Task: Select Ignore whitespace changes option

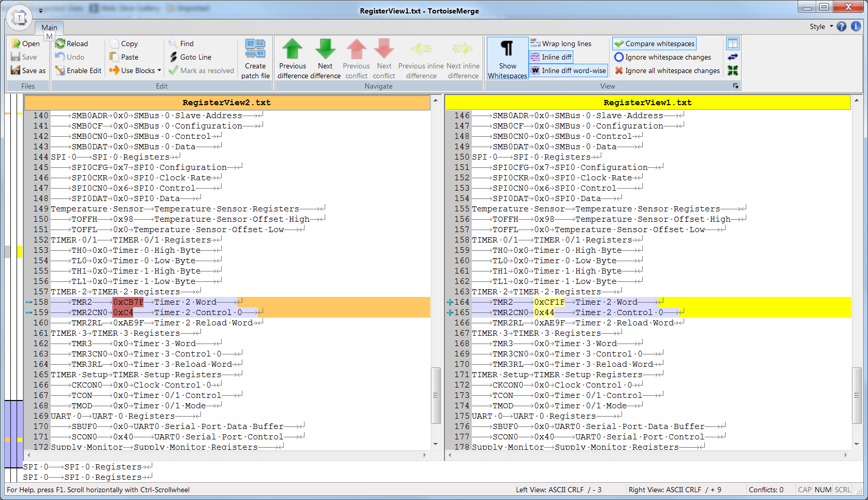Action: [x=662, y=57]
